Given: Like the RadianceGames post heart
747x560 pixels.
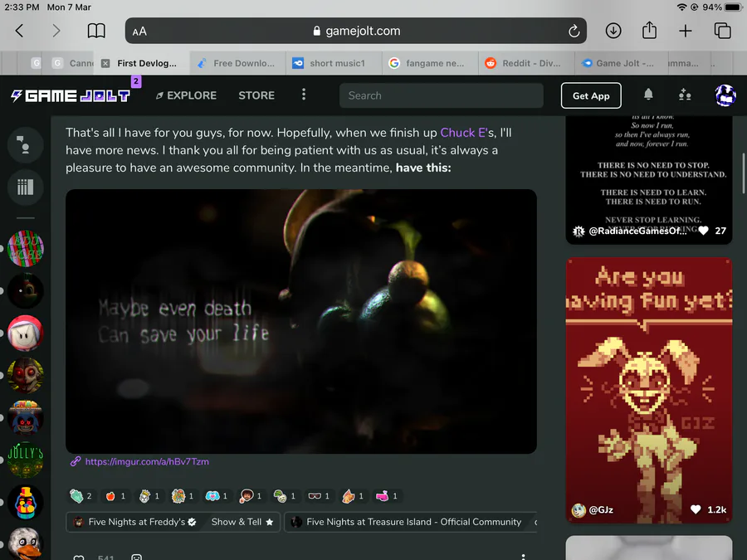Looking at the screenshot, I should pos(703,231).
